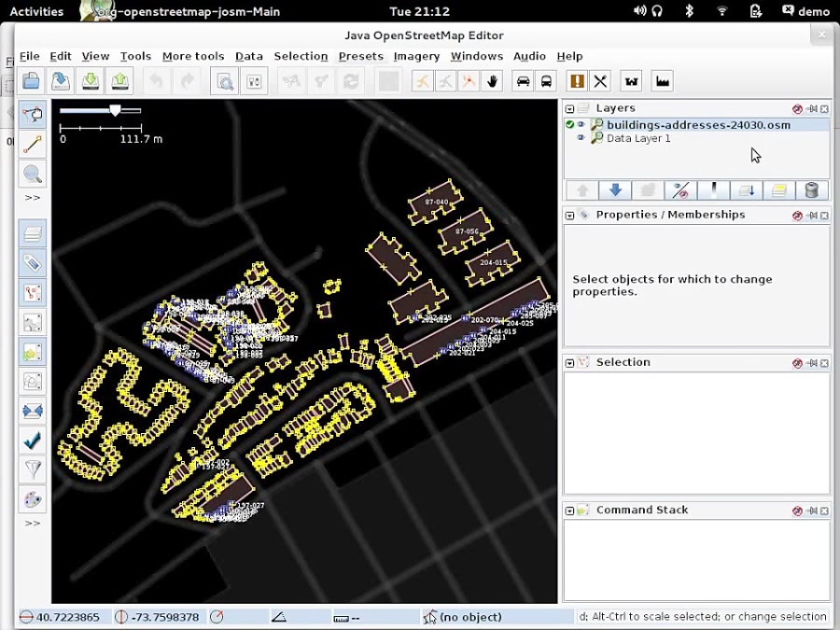This screenshot has height=630, width=840.
Task: Click the latitude field in the status bar
Action: point(63,617)
